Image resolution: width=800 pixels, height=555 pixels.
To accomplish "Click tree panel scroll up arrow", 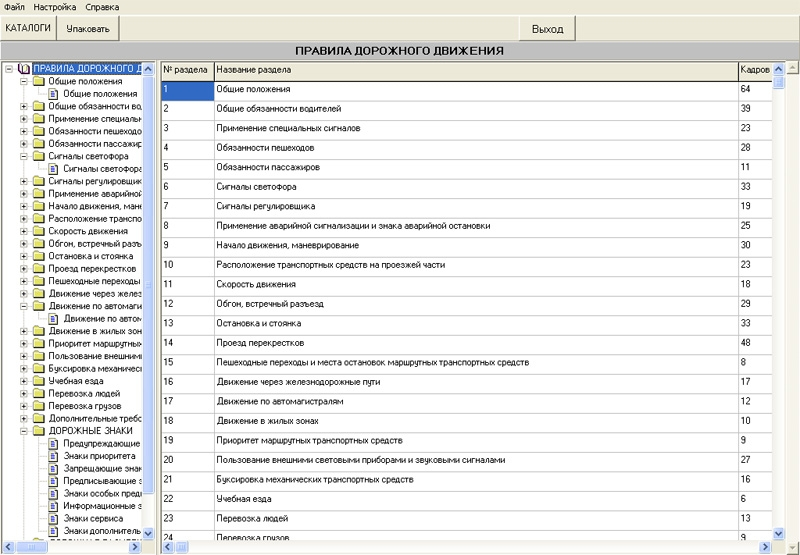I will (x=148, y=69).
